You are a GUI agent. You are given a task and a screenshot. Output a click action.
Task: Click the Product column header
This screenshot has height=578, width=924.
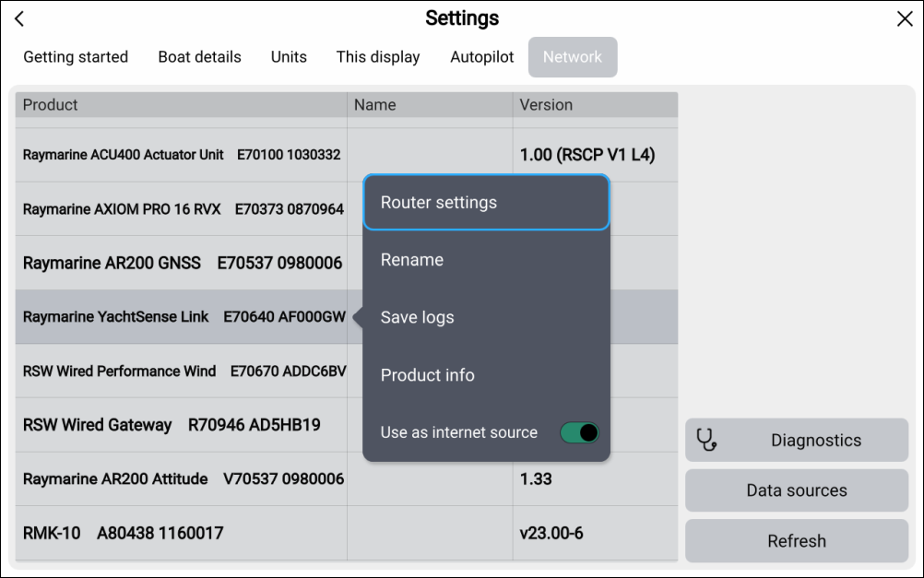click(x=51, y=105)
